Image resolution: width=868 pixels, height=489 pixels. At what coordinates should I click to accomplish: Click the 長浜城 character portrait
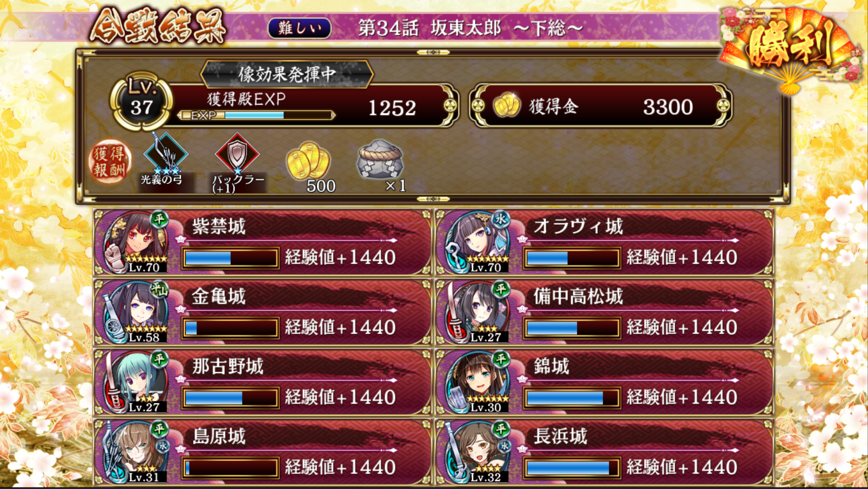pos(477,452)
